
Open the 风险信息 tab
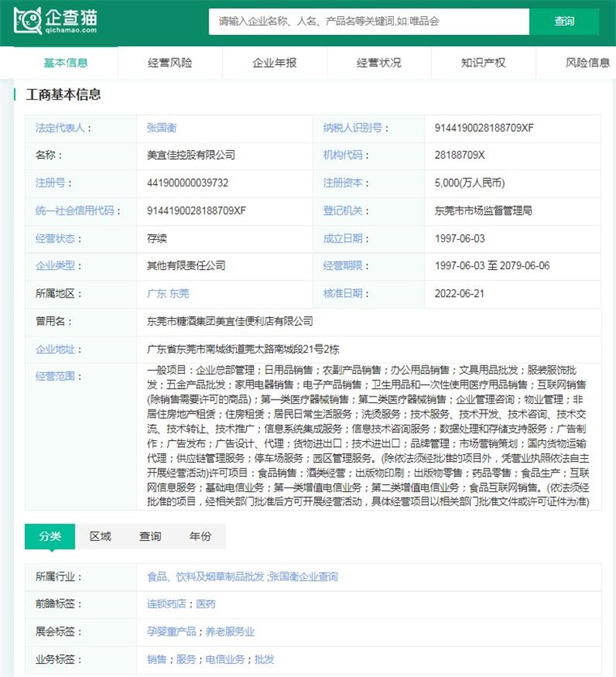click(x=588, y=62)
